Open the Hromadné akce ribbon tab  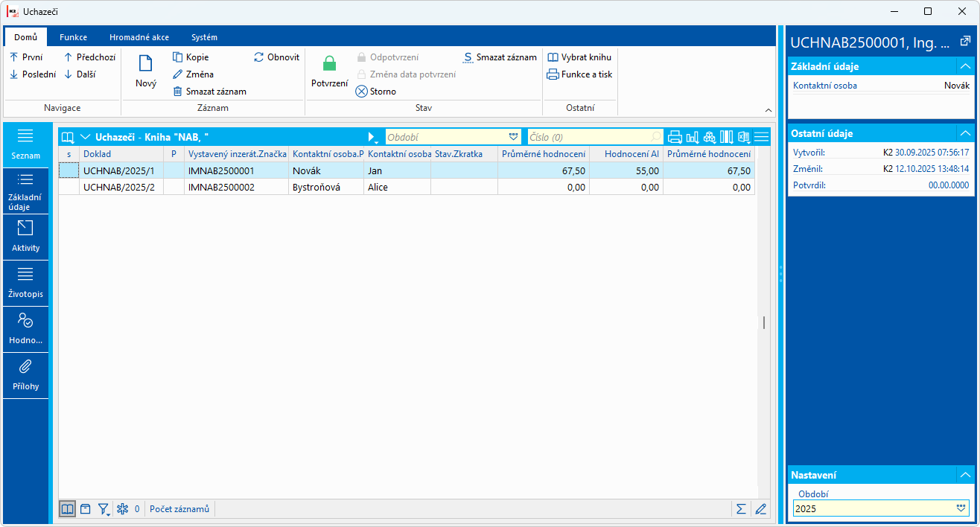tap(139, 37)
